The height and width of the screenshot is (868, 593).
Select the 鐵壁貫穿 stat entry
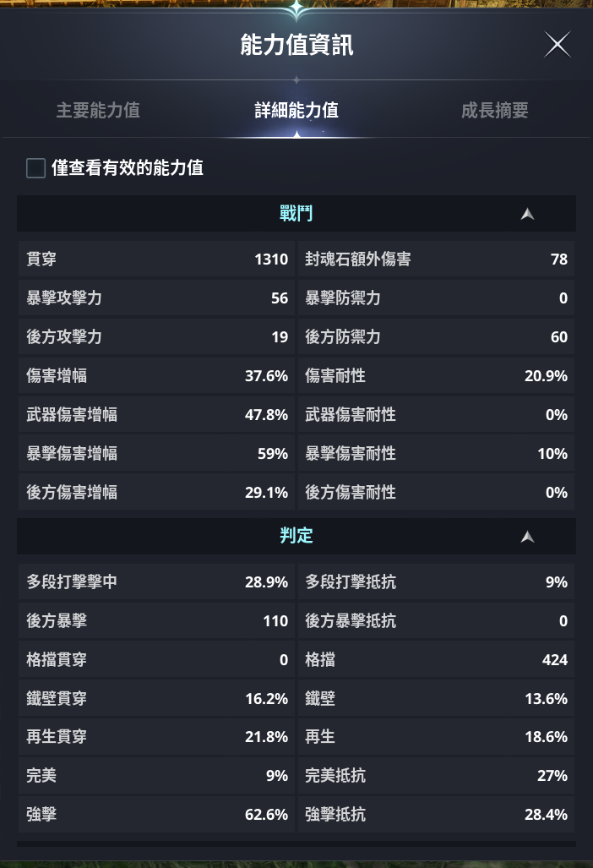coord(156,699)
